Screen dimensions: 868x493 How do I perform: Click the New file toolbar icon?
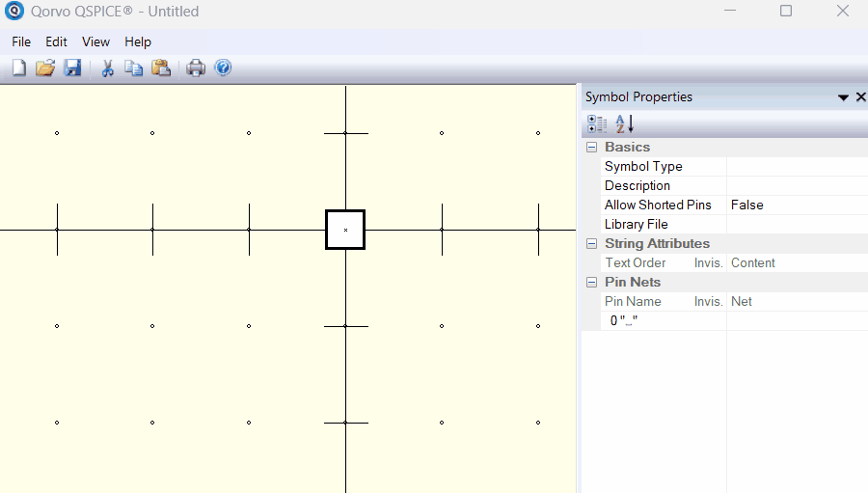coord(19,68)
